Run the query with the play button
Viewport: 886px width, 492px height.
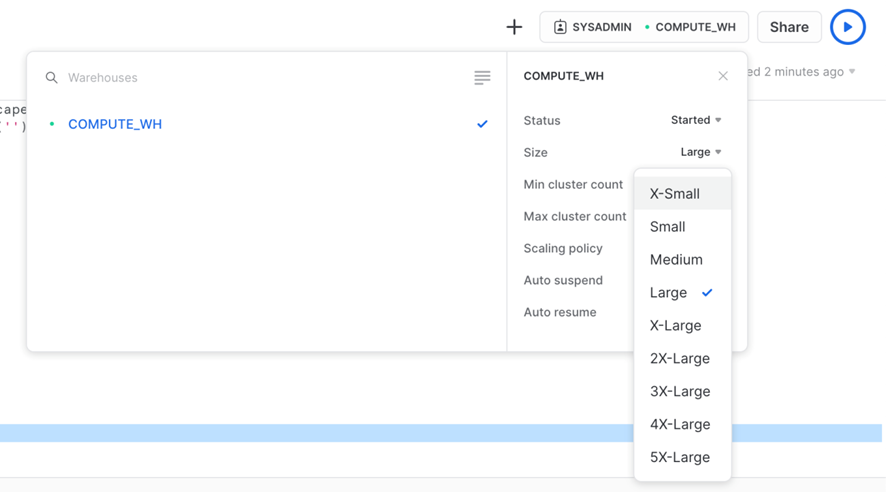tap(847, 27)
